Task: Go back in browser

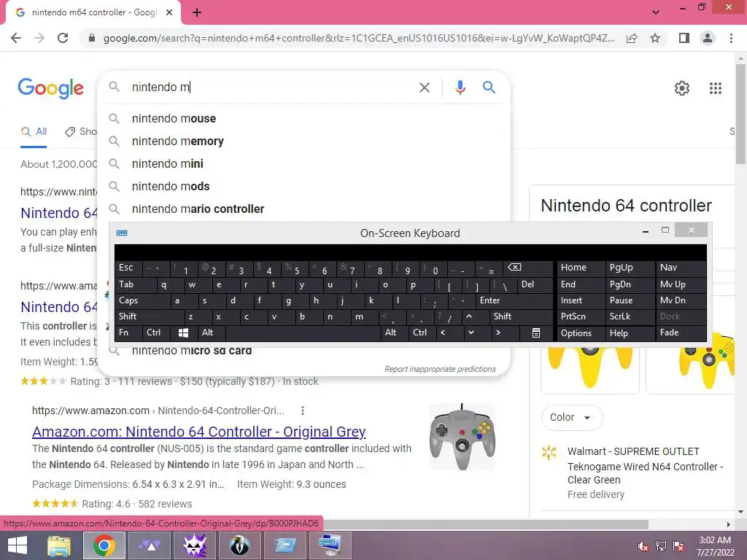Action: pyautogui.click(x=16, y=38)
